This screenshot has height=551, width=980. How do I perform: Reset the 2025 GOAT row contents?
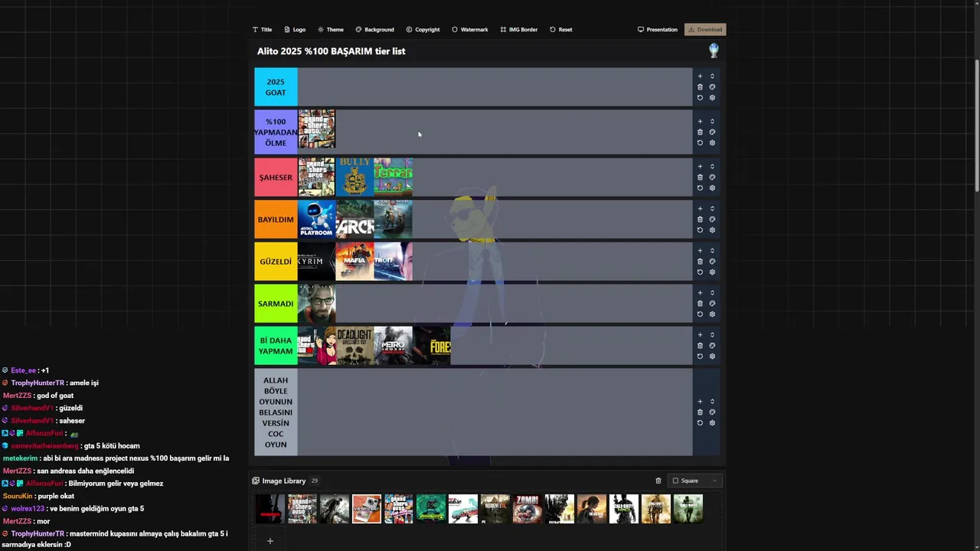(700, 98)
